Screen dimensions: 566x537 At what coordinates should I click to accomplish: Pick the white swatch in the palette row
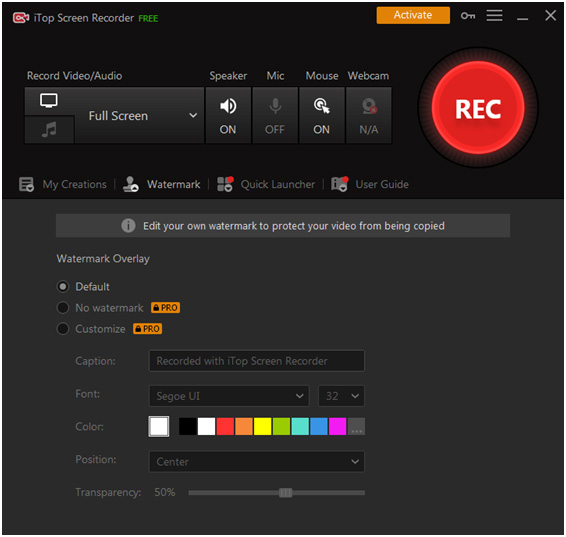206,427
